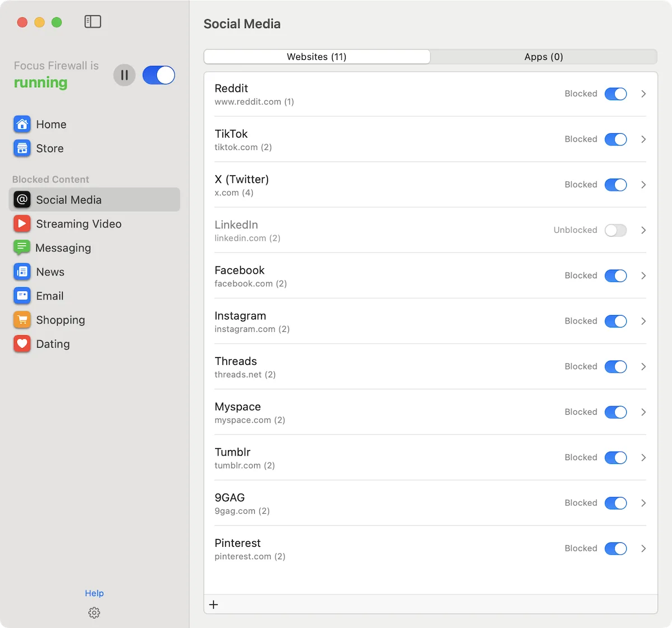Click the Messaging speech bubble icon
This screenshot has width=672, height=628.
(x=22, y=248)
